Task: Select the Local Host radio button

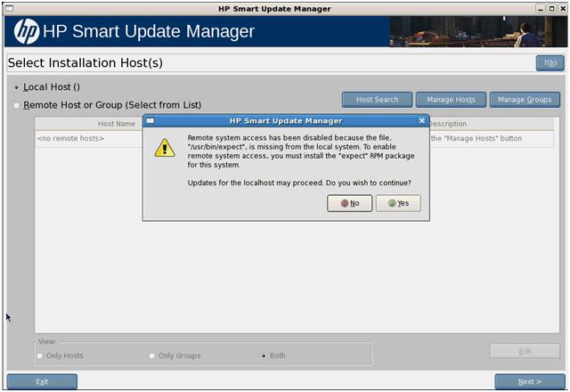Action: pos(17,87)
